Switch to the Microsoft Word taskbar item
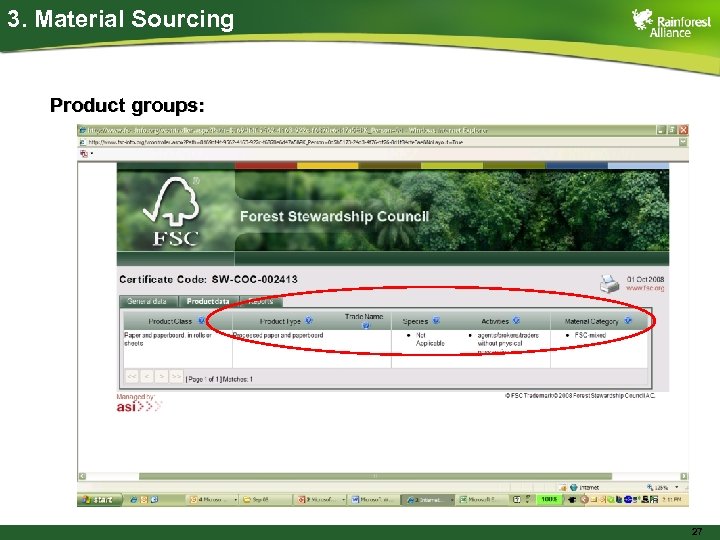This screenshot has height=540, width=720. click(x=373, y=500)
